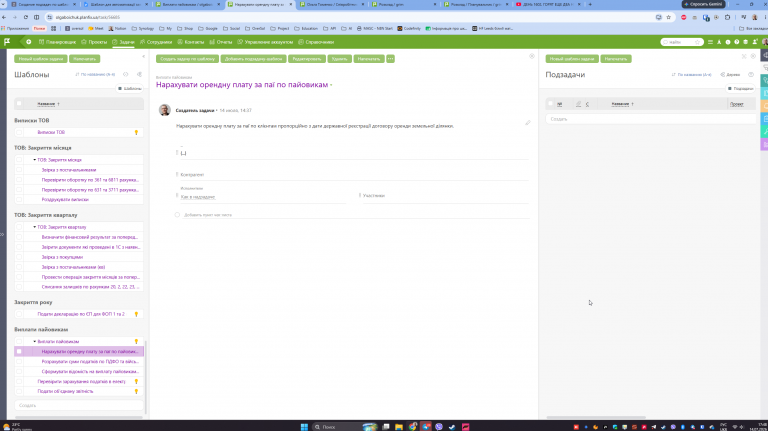The height and width of the screenshot is (431, 768).
Task: Click Напечатать in the Подзадачи panel
Action: click(x=616, y=59)
